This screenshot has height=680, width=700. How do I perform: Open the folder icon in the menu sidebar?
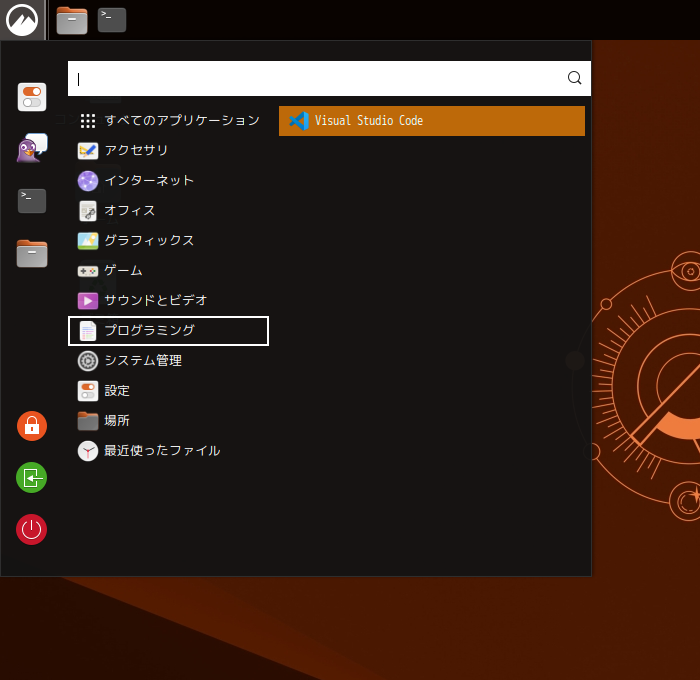click(32, 253)
